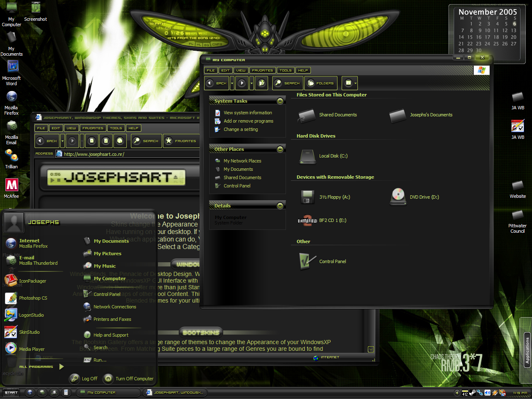Toggle shuffle icon in music player

177,28
